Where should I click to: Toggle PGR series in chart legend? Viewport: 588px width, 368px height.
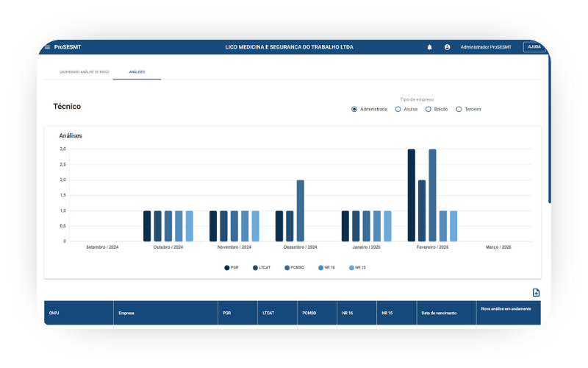[232, 267]
